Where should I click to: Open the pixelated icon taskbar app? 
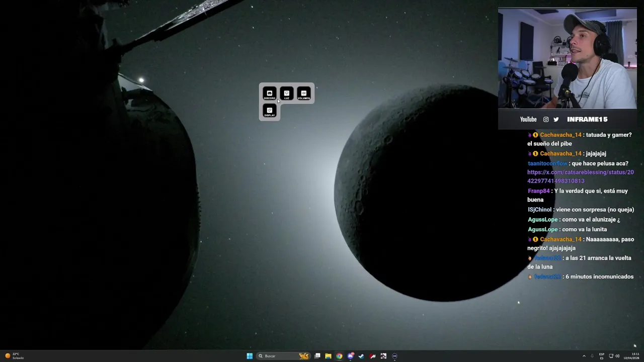tap(383, 356)
